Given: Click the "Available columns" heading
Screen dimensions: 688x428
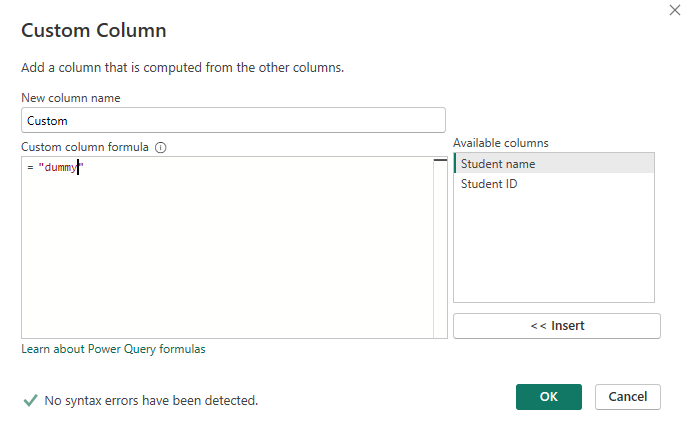Looking at the screenshot, I should [x=500, y=143].
